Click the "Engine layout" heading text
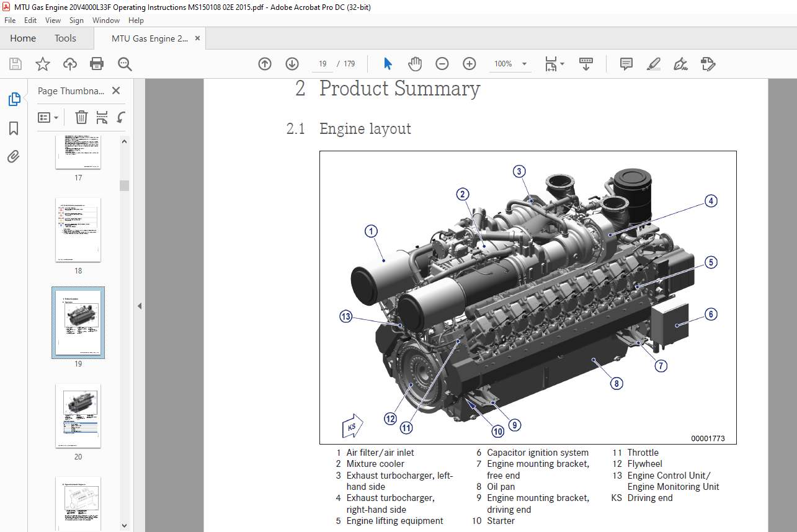The image size is (797, 532). click(365, 129)
